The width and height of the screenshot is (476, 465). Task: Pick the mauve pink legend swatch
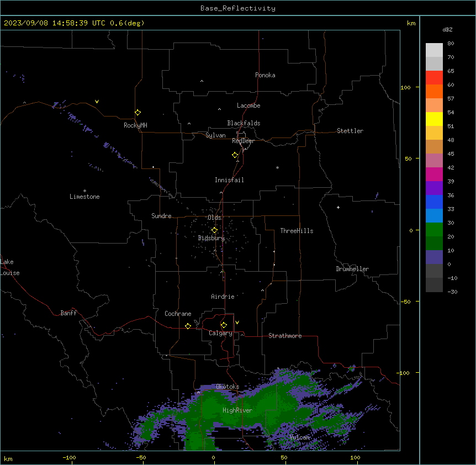coord(434,161)
